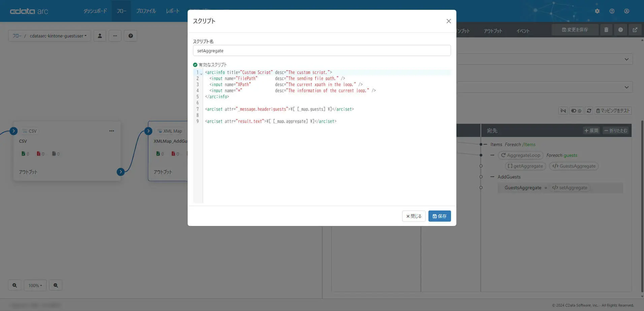Click the connector panel vertical scrollbar
The height and width of the screenshot is (311, 644).
tap(642, 206)
